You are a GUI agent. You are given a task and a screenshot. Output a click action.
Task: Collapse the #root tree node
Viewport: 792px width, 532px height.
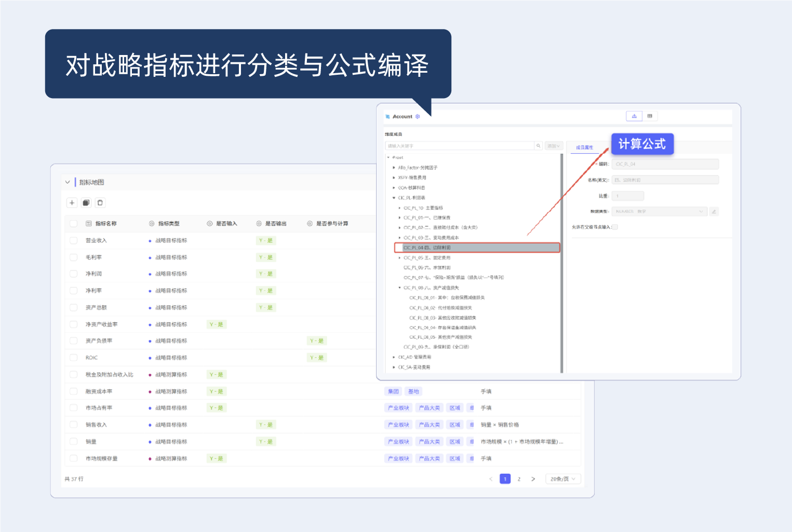pyautogui.click(x=388, y=157)
